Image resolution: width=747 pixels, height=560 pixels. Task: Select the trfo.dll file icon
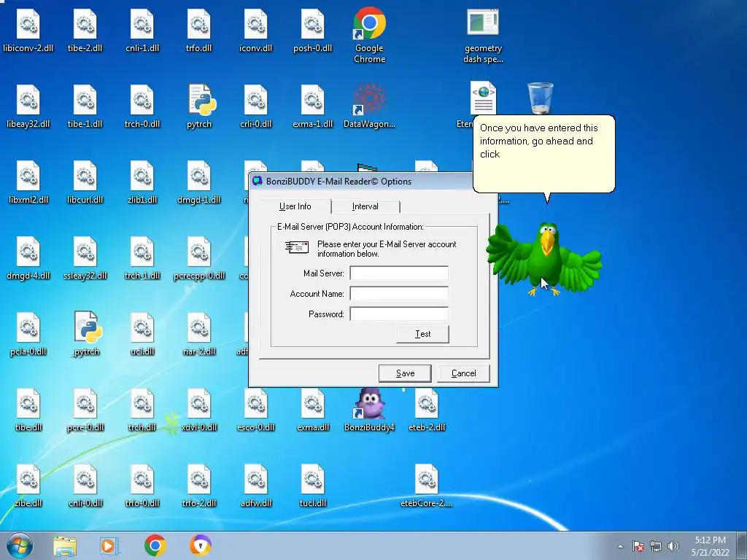[198, 30]
